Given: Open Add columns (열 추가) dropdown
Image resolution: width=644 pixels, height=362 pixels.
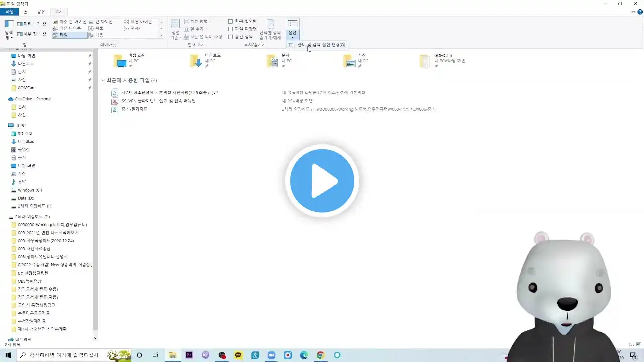Looking at the screenshot, I should pos(195,29).
